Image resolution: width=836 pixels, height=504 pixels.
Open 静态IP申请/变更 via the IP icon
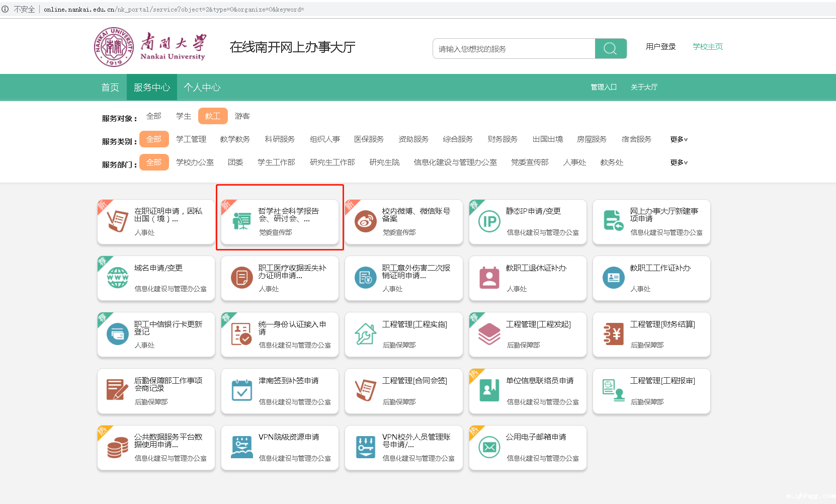(x=489, y=220)
